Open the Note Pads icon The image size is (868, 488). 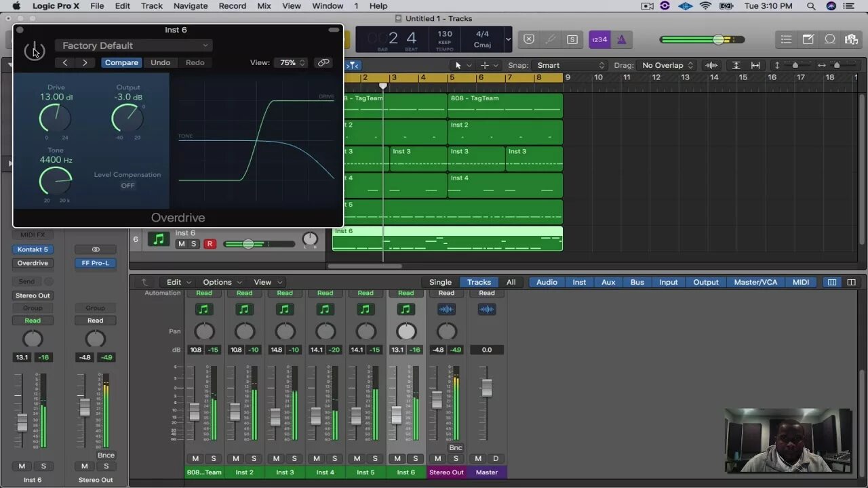pos(808,39)
